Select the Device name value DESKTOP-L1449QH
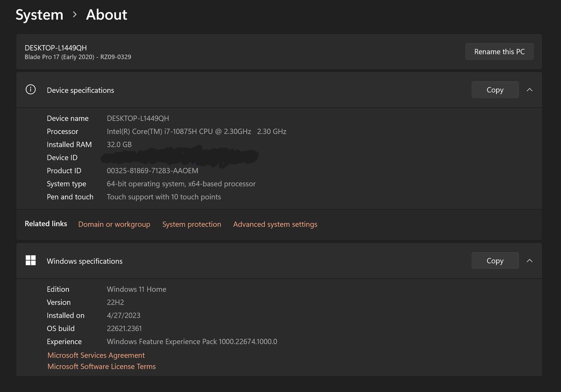Screen dimensions: 561x392 [138, 118]
